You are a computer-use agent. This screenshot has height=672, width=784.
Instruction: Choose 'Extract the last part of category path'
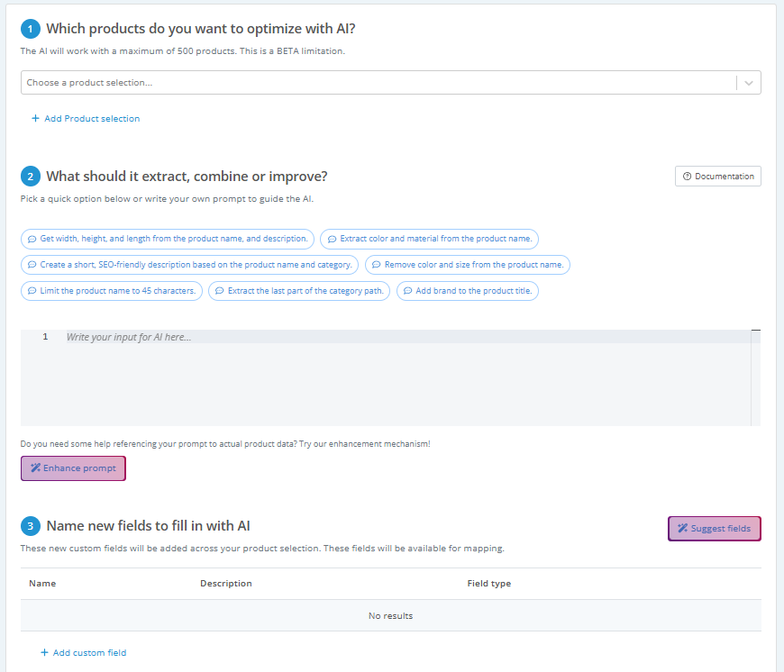pos(299,291)
